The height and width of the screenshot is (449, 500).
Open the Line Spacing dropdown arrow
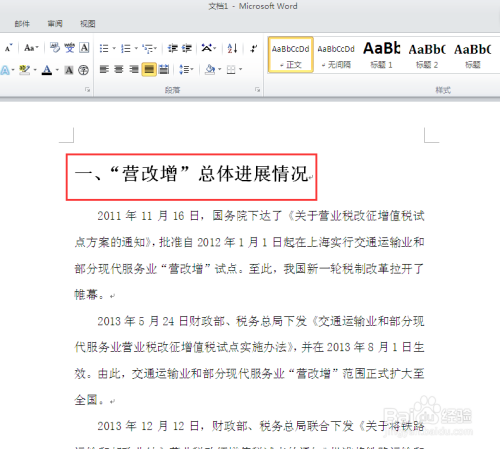tap(192, 69)
